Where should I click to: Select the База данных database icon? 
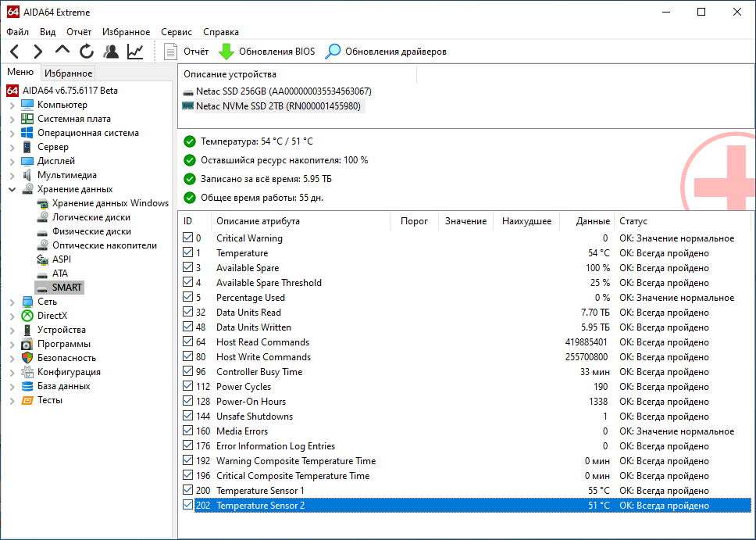point(27,386)
